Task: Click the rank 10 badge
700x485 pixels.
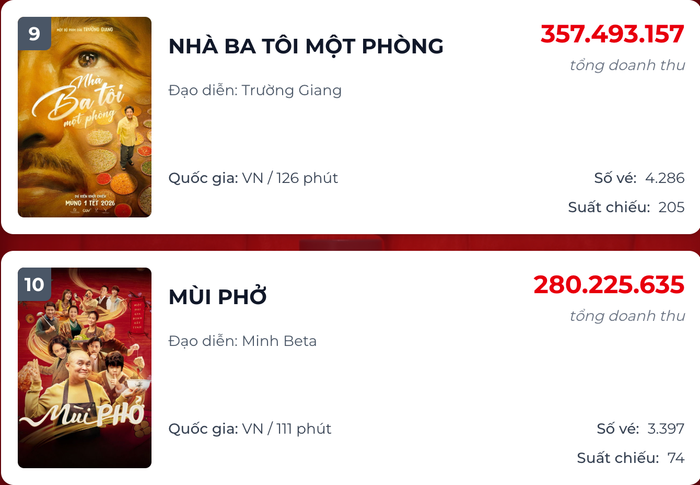Action: click(x=34, y=285)
